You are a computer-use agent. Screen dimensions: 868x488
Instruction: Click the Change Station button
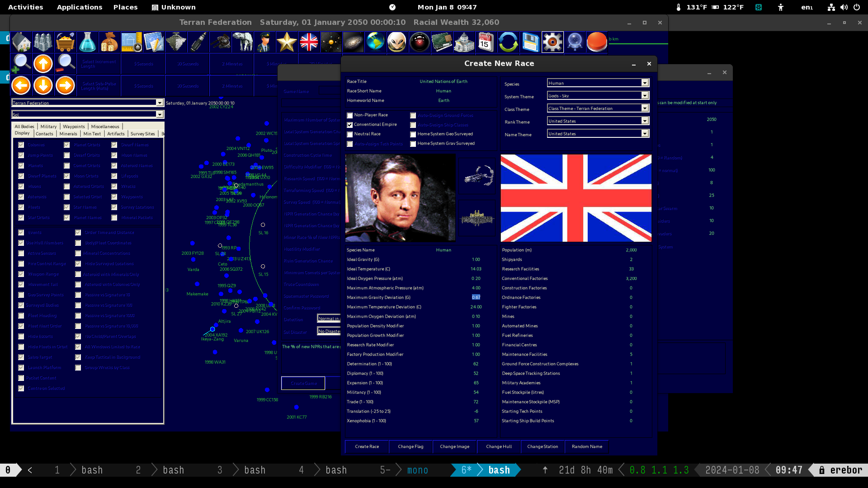click(x=543, y=446)
